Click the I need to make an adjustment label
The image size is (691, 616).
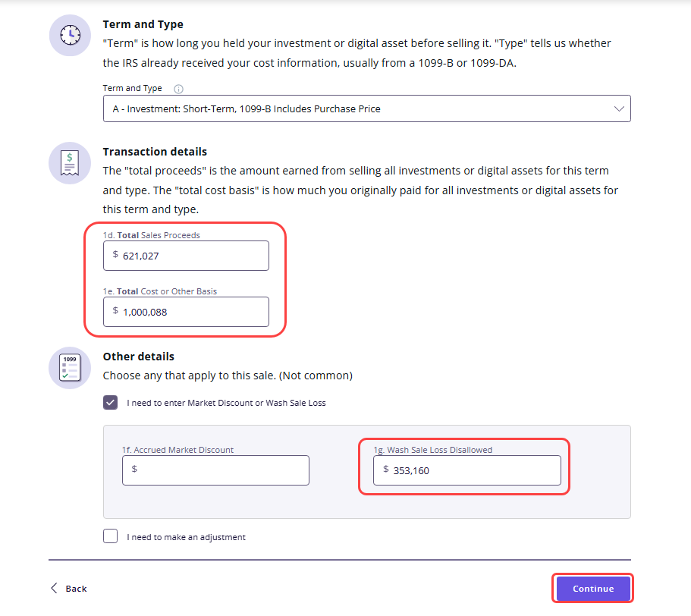pos(186,537)
